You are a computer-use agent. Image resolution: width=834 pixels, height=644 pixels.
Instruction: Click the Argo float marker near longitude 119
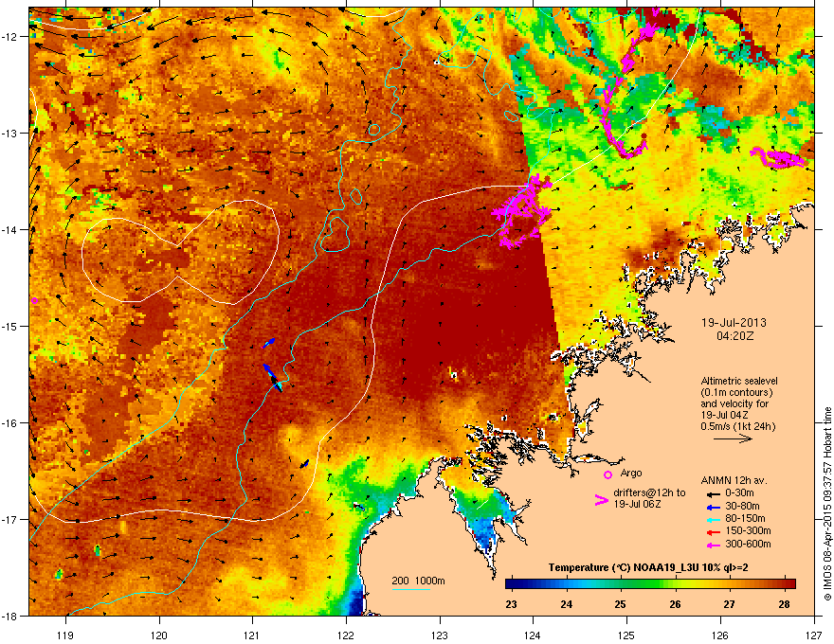34,301
